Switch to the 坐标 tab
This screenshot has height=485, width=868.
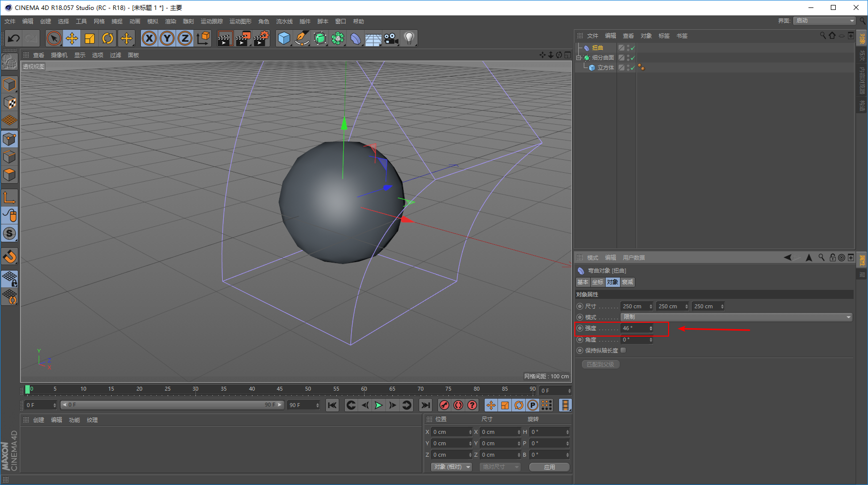pyautogui.click(x=598, y=282)
